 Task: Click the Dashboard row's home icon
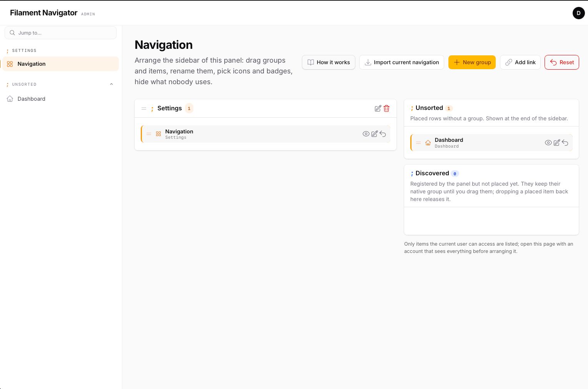(428, 143)
